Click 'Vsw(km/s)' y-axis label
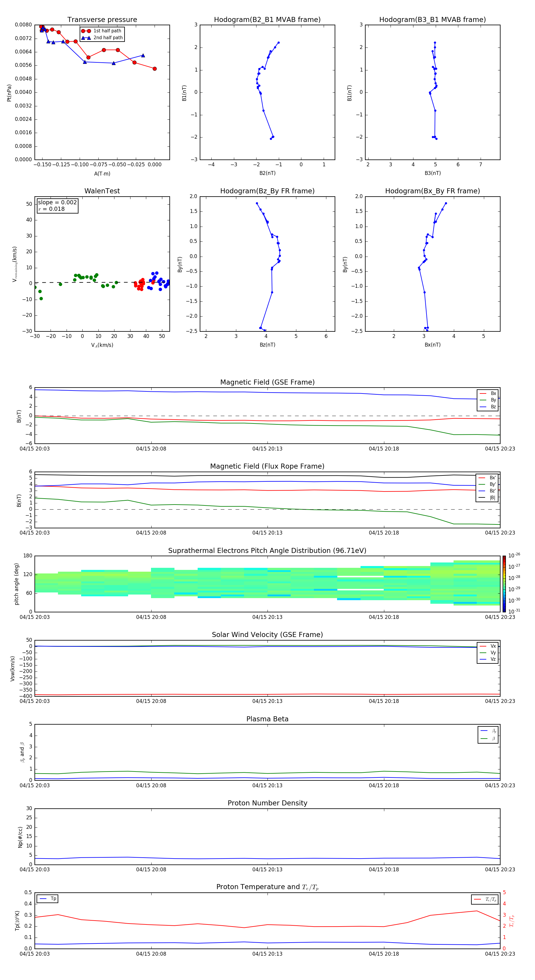The width and height of the screenshot is (535, 980). pyautogui.click(x=12, y=668)
